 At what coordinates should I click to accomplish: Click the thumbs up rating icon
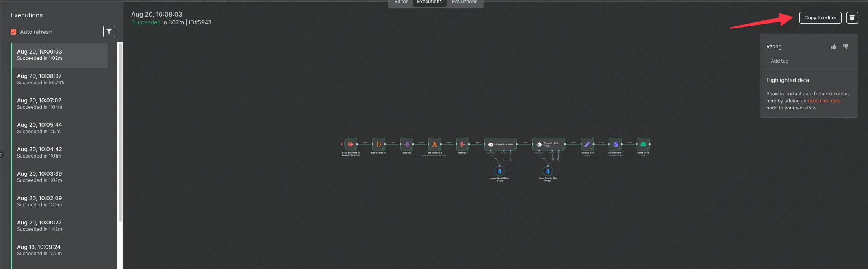(833, 47)
